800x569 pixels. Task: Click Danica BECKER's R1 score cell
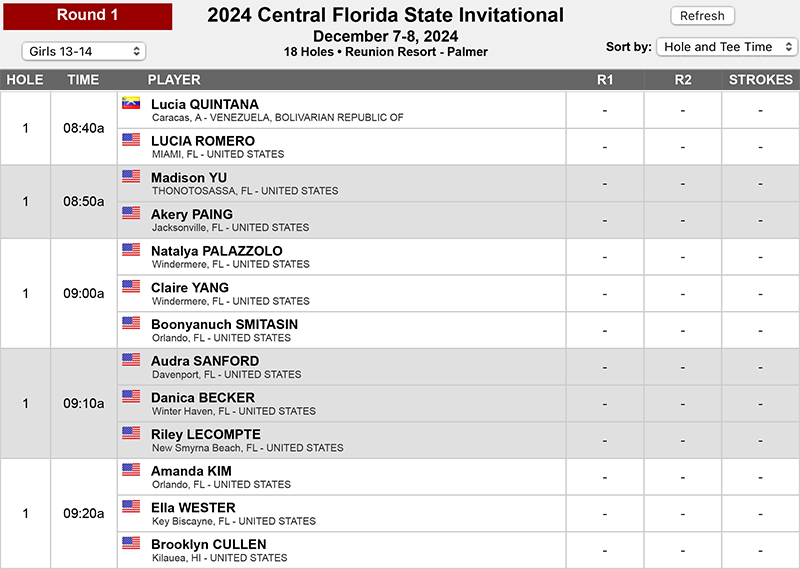pyautogui.click(x=605, y=404)
